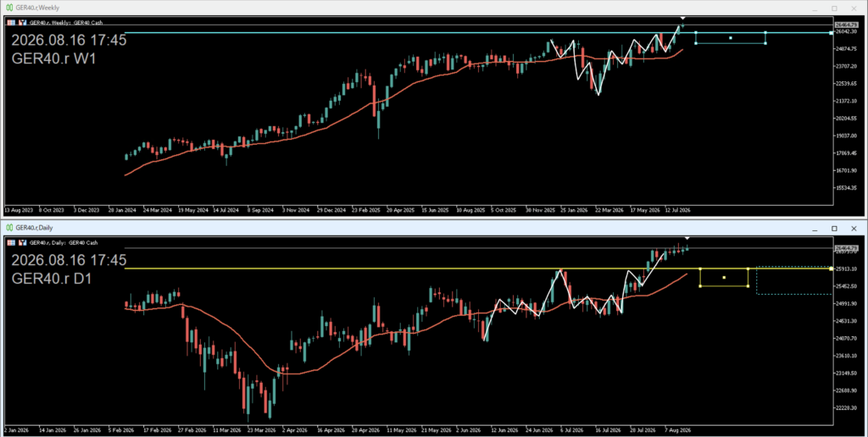868x437 pixels.
Task: Click 'GER40.r, Weekly: GER40 Cash' chart header
Action: coord(66,23)
